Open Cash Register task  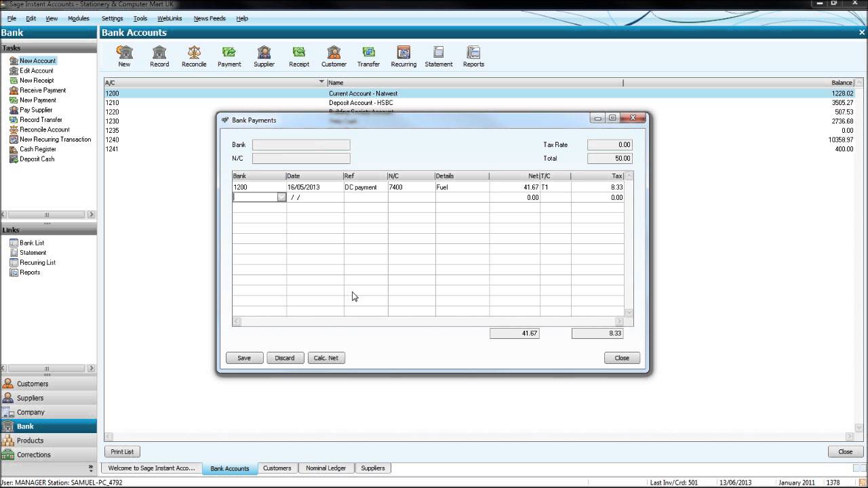37,149
